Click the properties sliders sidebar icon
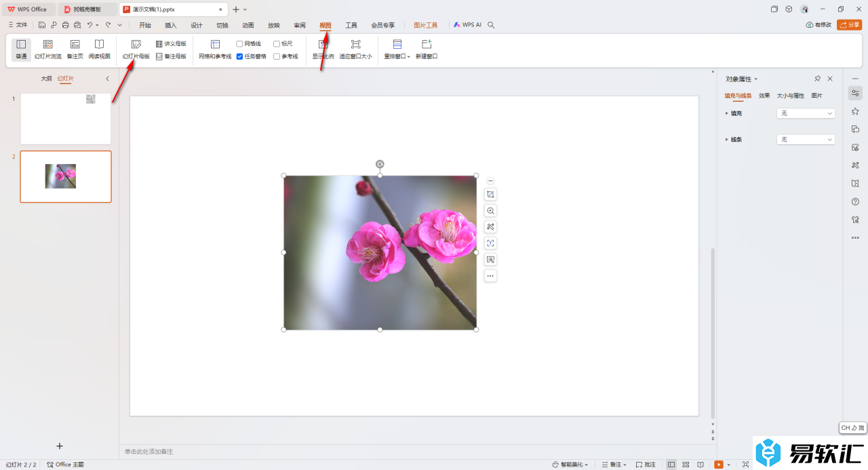 pos(855,93)
